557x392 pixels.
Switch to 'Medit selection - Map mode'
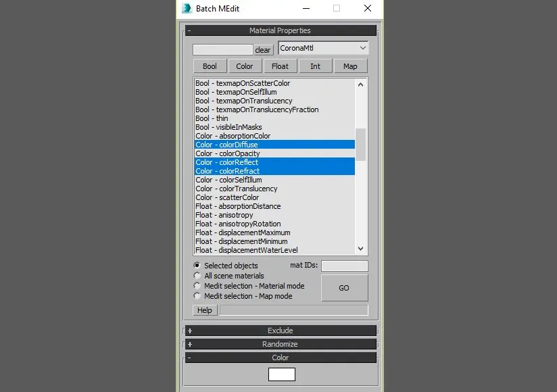point(197,296)
